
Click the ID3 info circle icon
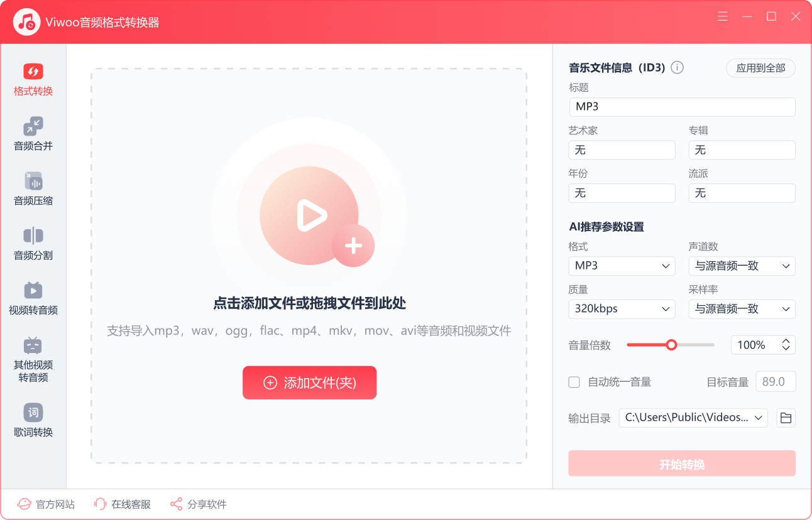coord(677,68)
